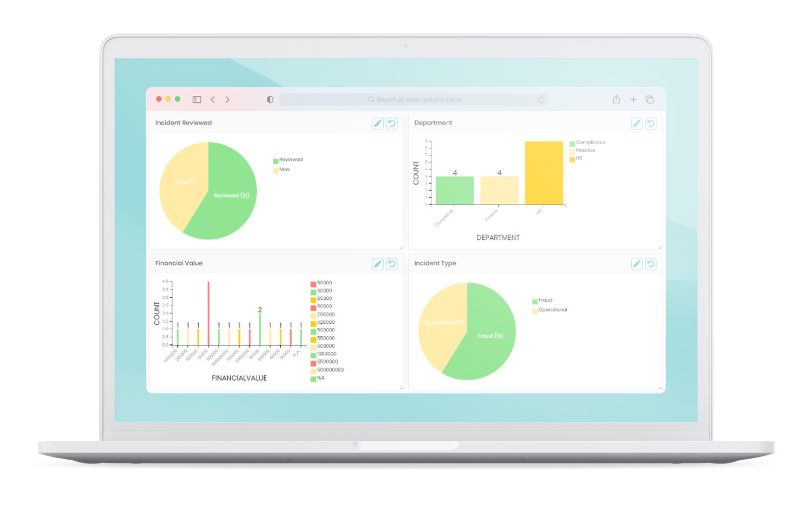The width and height of the screenshot is (812, 517).
Task: Click the tall HR bar in Department chart
Action: pos(543,173)
